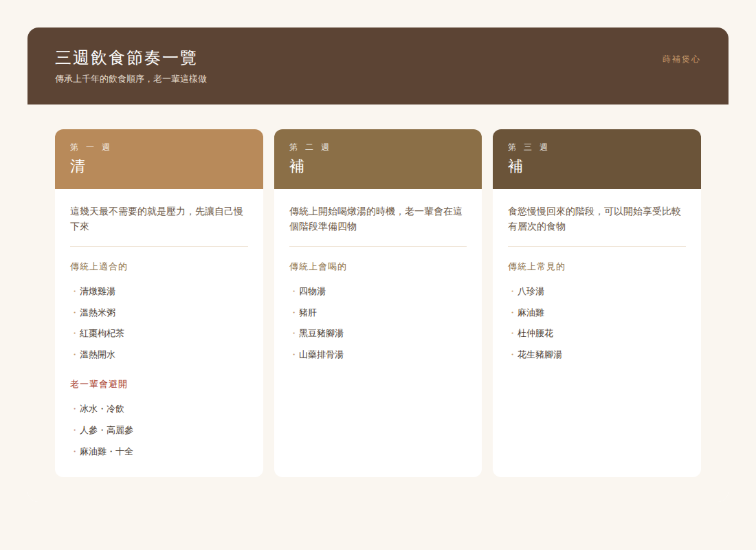Click the red label 老一輩會避開
756x550 pixels.
pyautogui.click(x=98, y=384)
